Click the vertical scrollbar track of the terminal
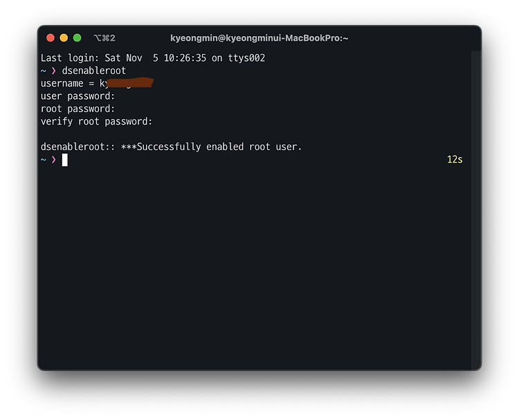The width and height of the screenshot is (519, 420). click(476, 210)
